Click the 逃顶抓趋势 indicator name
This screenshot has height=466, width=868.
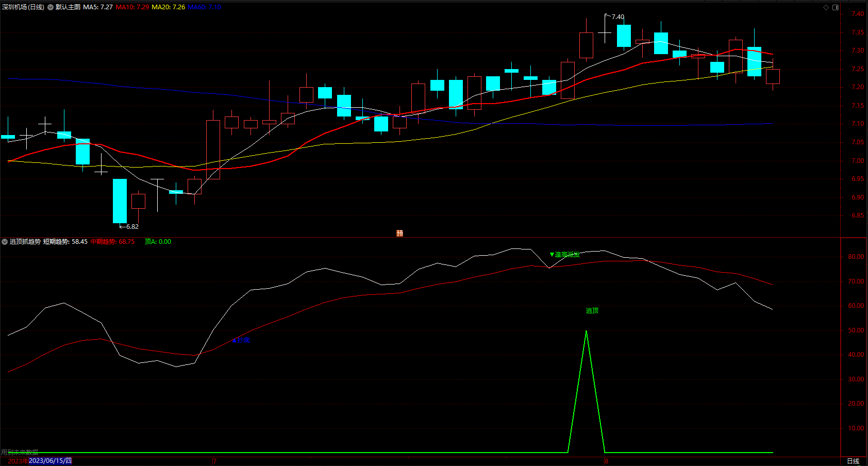point(25,242)
